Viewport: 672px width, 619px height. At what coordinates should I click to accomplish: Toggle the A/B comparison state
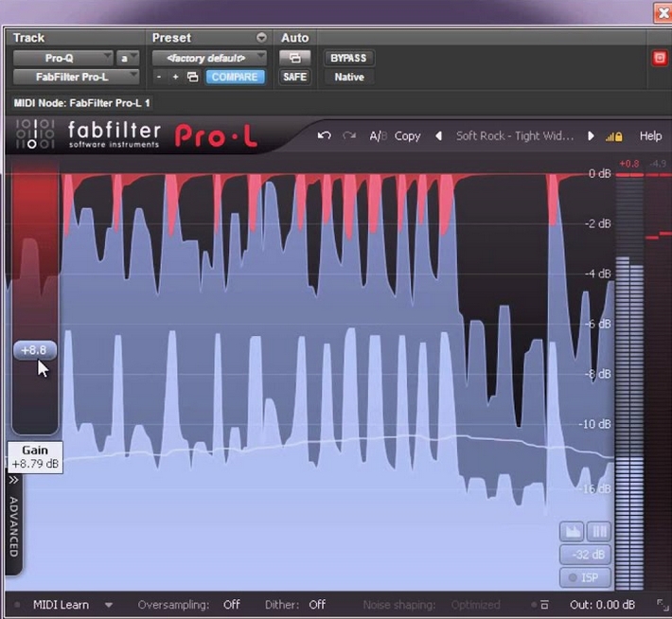pyautogui.click(x=378, y=136)
